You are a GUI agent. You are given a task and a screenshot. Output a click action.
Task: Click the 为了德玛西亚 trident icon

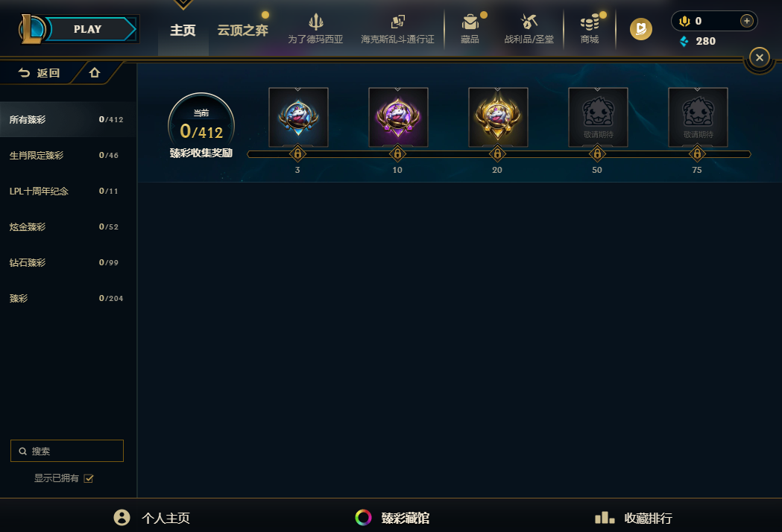(315, 22)
